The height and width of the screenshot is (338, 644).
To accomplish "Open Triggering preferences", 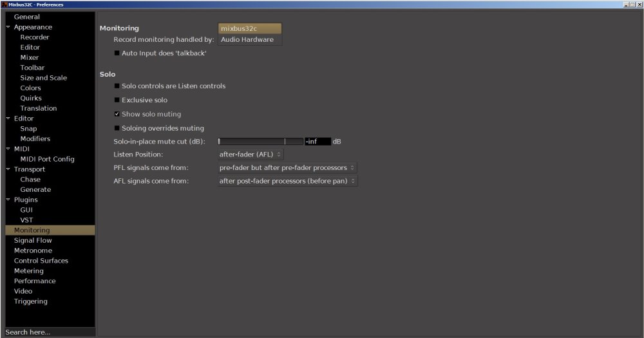I will click(x=31, y=301).
